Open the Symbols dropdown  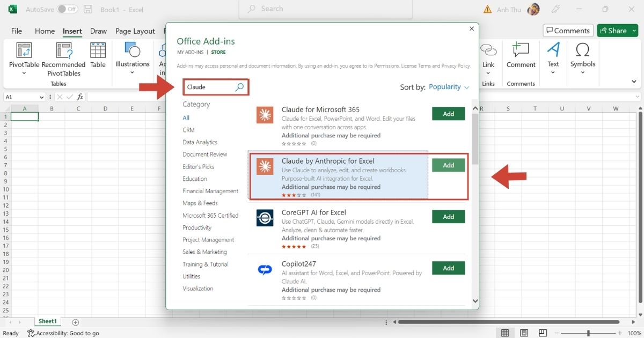point(583,58)
